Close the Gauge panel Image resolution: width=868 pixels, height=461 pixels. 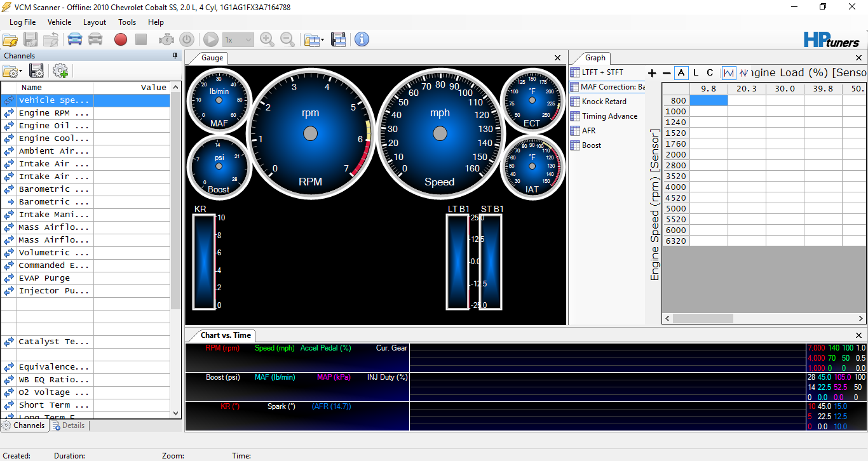pyautogui.click(x=558, y=58)
